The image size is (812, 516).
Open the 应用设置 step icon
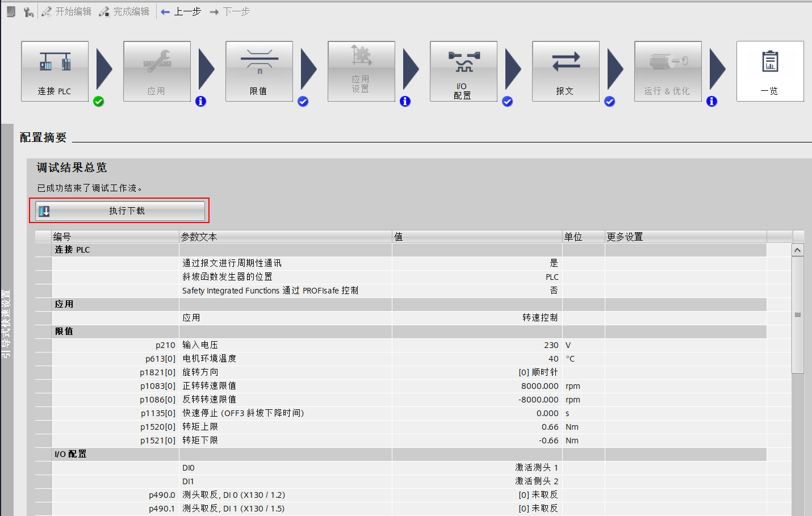(x=361, y=71)
